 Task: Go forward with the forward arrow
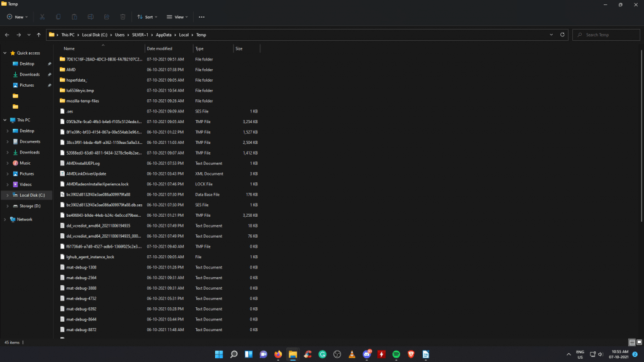[x=18, y=35]
